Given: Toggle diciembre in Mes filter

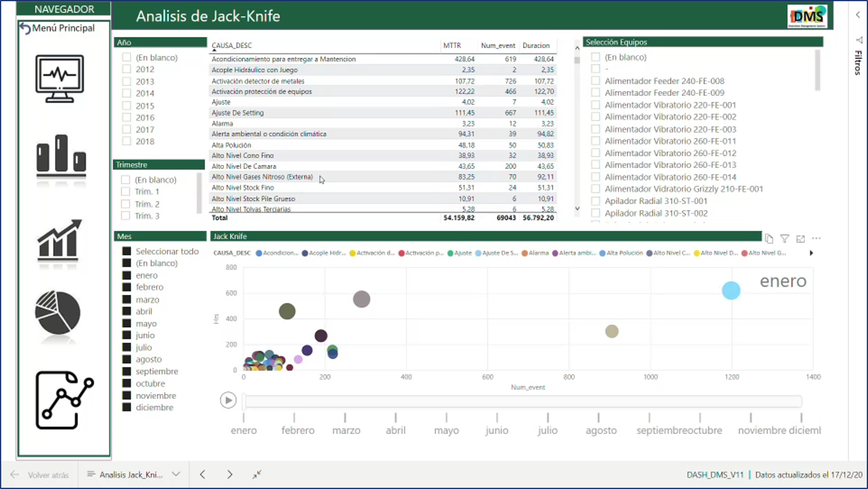Looking at the screenshot, I should pos(127,407).
